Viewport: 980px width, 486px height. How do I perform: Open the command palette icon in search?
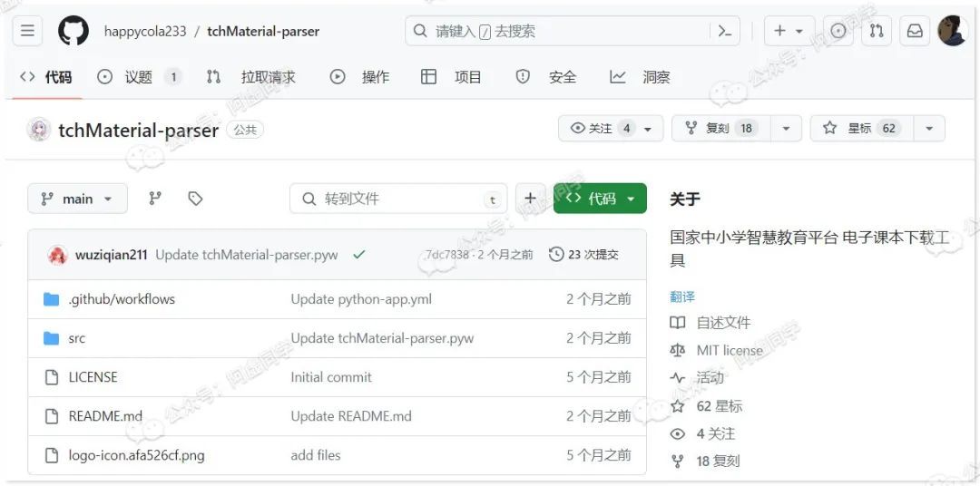tap(725, 31)
